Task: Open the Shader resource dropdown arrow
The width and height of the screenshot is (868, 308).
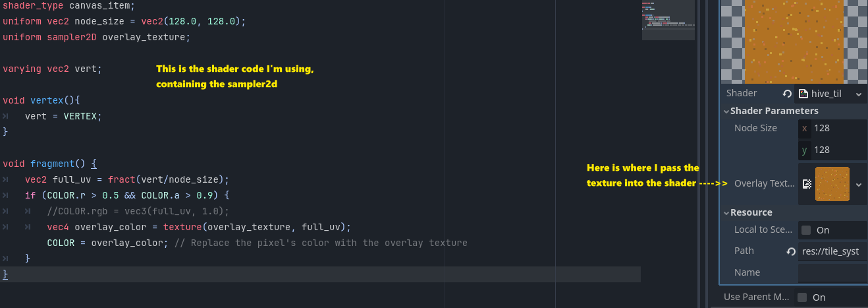Action: coord(858,95)
